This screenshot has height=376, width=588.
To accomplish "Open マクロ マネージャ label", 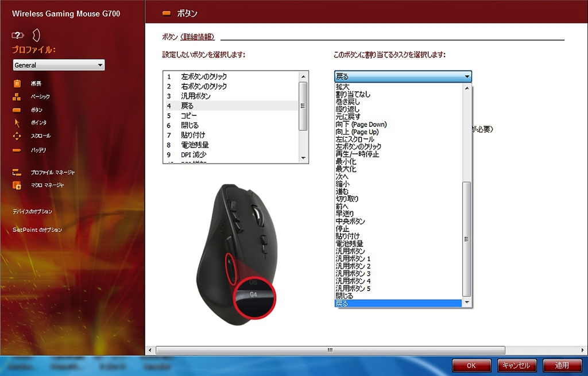I will [x=47, y=185].
